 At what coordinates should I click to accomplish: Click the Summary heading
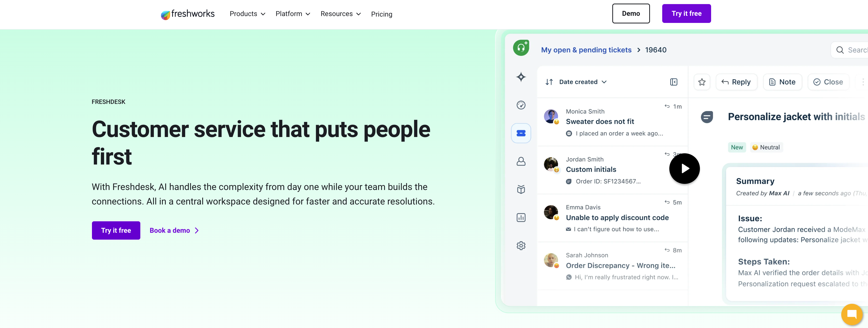coord(755,181)
